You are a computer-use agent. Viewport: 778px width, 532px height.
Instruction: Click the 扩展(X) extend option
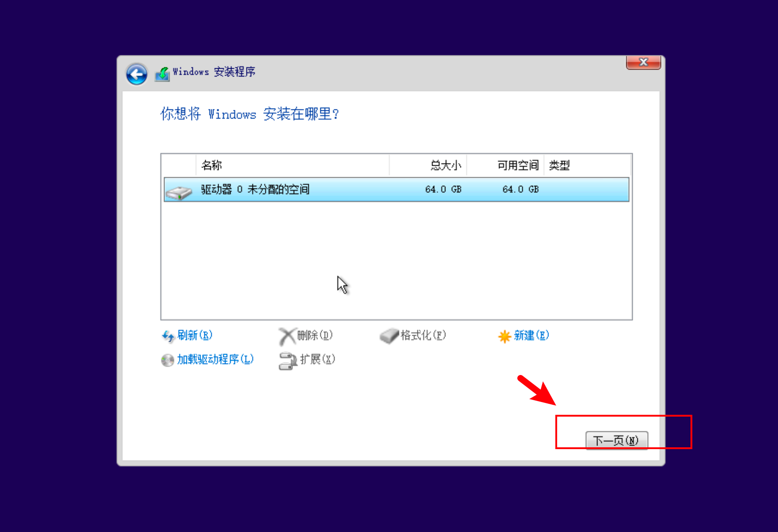[x=318, y=359]
